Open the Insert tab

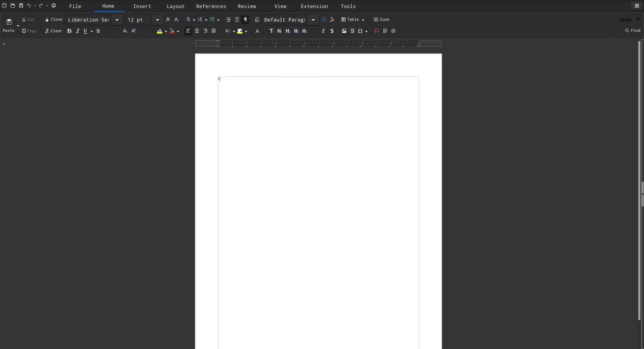coord(142,6)
